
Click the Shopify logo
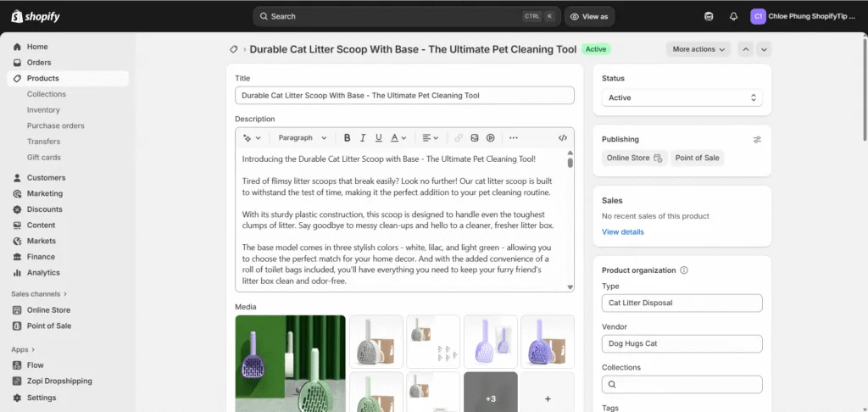pos(36,17)
